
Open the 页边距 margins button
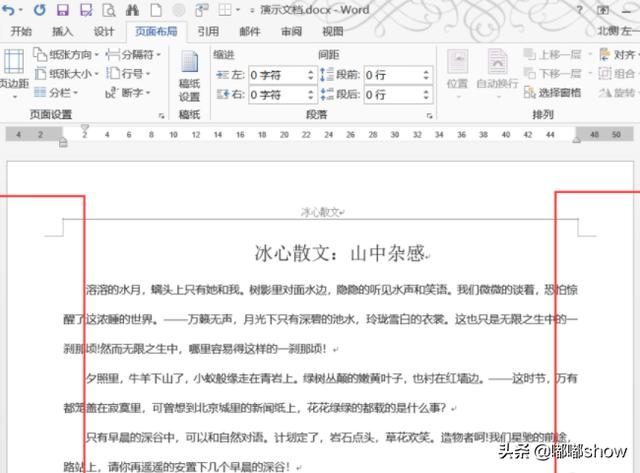click(14, 73)
